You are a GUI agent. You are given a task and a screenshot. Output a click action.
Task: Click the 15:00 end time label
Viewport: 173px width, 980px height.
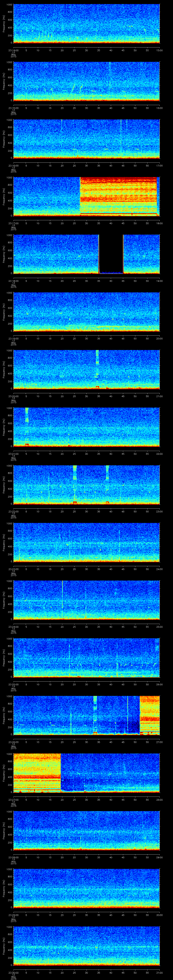pyautogui.click(x=160, y=50)
